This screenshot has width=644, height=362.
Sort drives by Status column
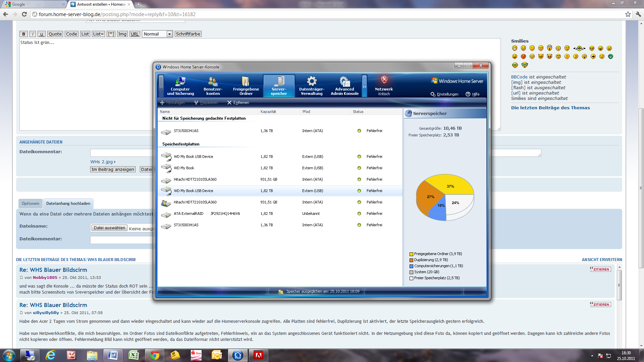(x=376, y=112)
